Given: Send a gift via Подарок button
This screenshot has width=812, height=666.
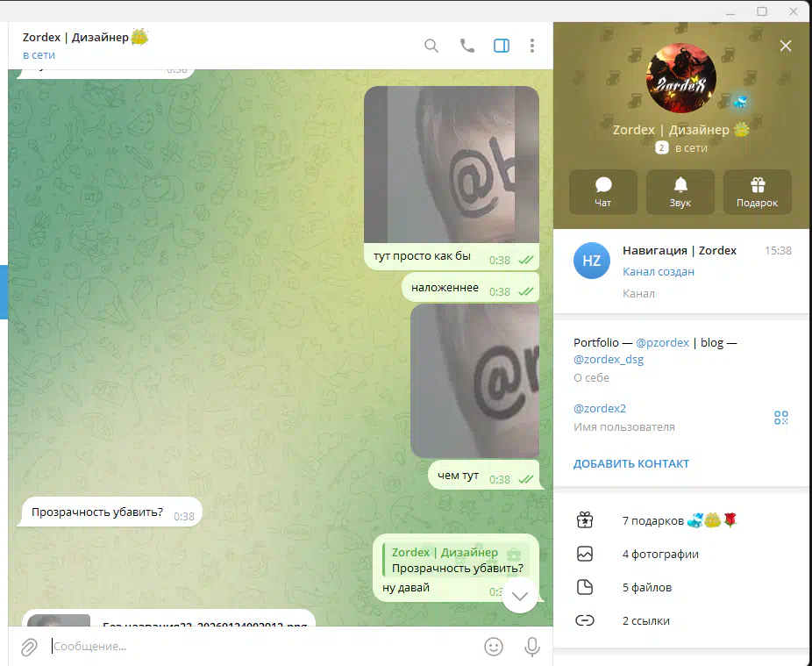Looking at the screenshot, I should [x=758, y=191].
